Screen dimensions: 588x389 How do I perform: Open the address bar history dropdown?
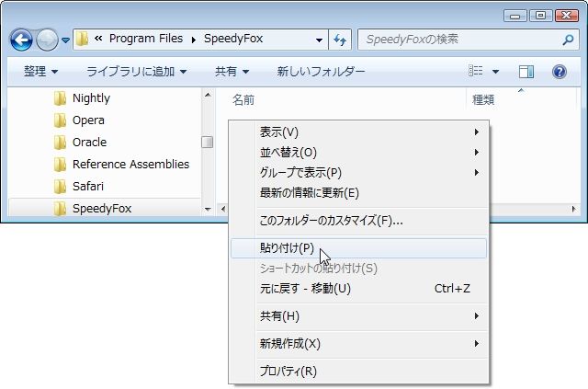(319, 40)
